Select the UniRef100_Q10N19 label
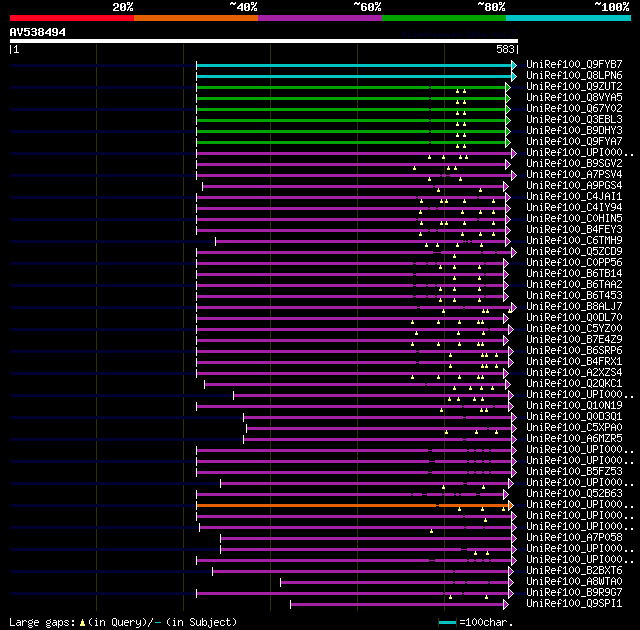The height and width of the screenshot is (630, 640). (x=574, y=406)
